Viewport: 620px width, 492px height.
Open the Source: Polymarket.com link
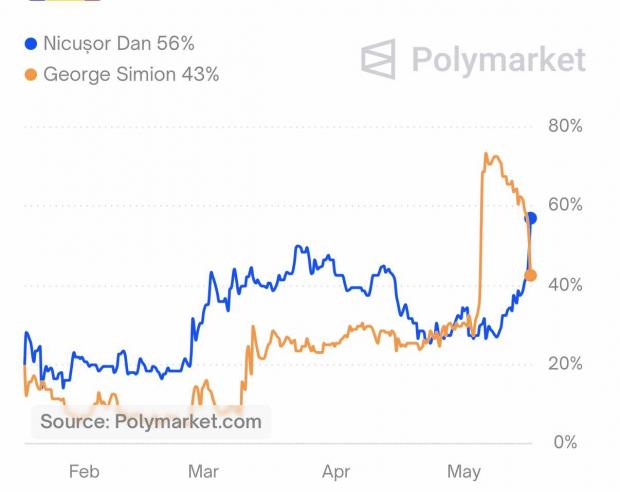click(151, 422)
